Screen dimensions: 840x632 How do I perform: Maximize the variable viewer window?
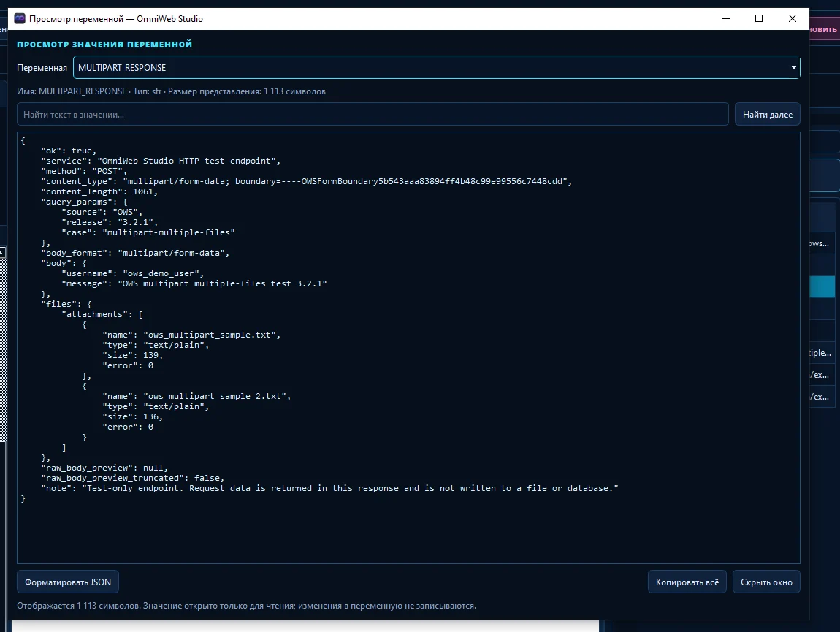pyautogui.click(x=759, y=19)
